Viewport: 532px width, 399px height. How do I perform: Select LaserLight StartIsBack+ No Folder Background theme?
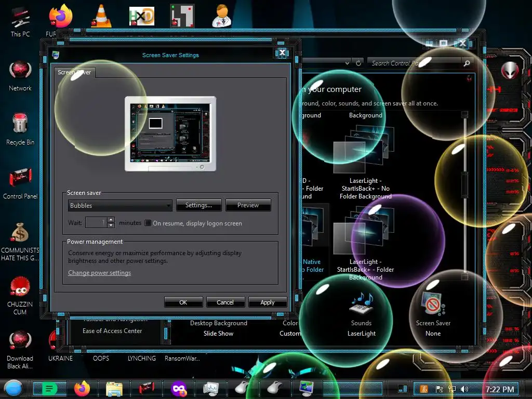tap(365, 162)
